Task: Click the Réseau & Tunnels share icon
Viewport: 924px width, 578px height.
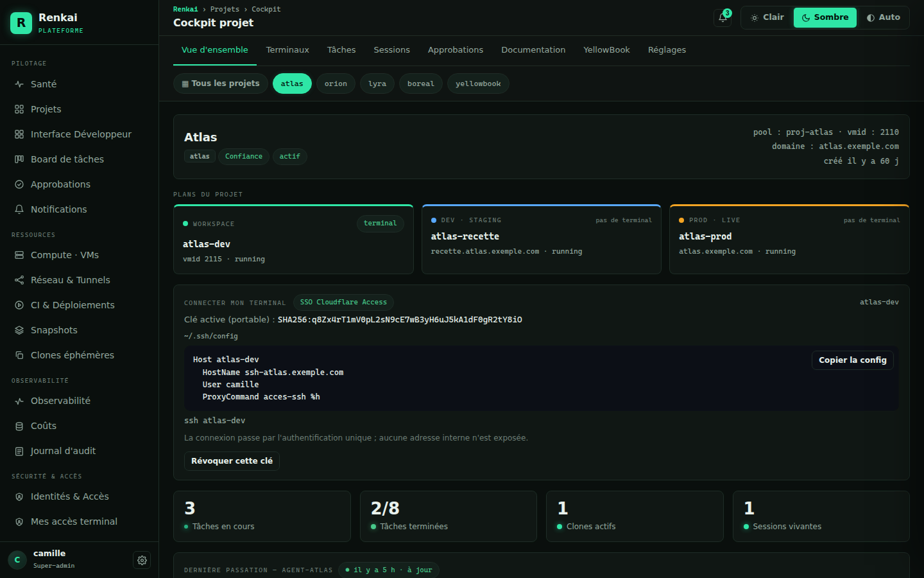Action: (x=19, y=280)
